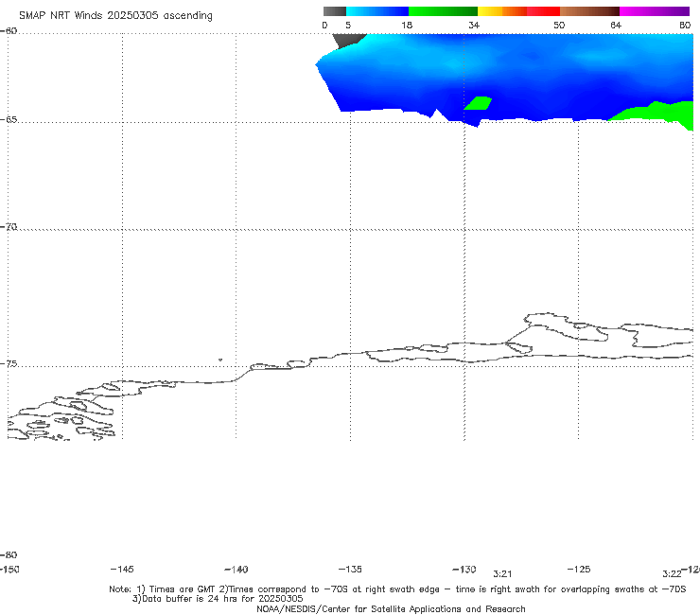This screenshot has width=700, height=615.
Task: Click the red segment of the color bar
Action: pyautogui.click(x=543, y=11)
